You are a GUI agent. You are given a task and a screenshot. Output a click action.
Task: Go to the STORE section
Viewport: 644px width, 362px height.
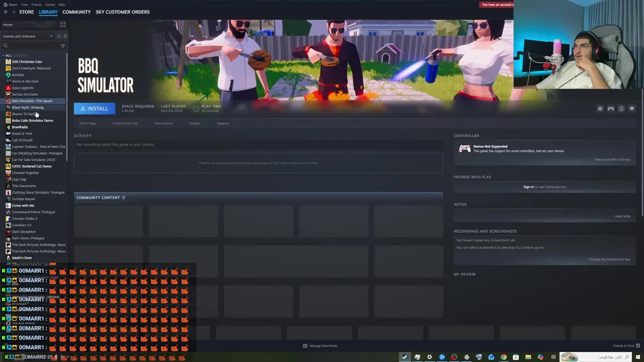click(26, 12)
